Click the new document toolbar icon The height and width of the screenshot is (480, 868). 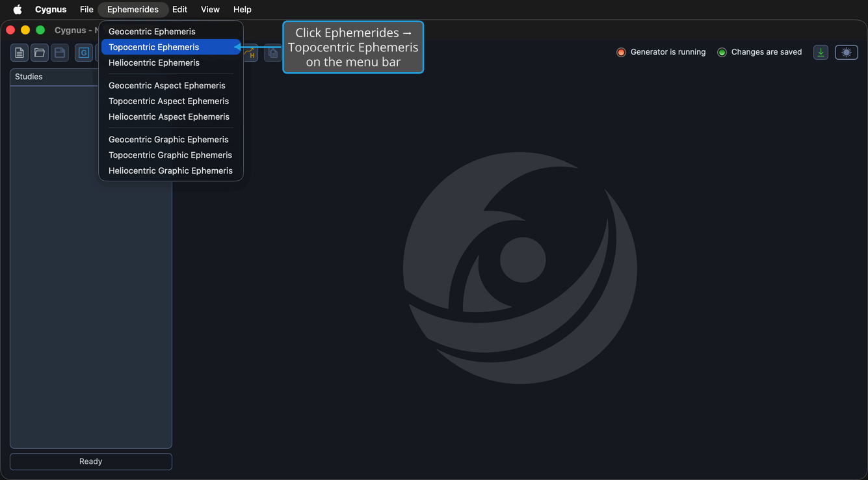click(20, 53)
